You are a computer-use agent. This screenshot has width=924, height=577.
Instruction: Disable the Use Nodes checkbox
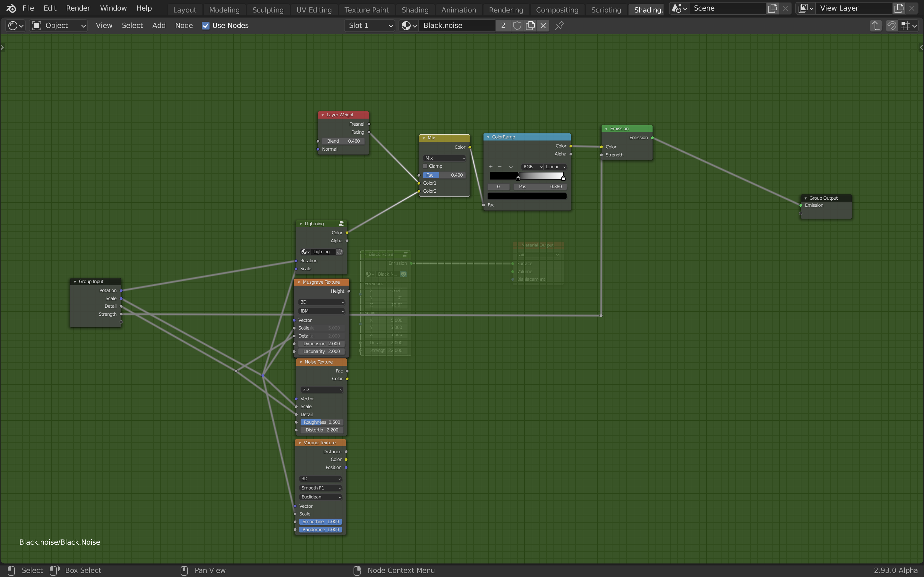[x=205, y=26]
